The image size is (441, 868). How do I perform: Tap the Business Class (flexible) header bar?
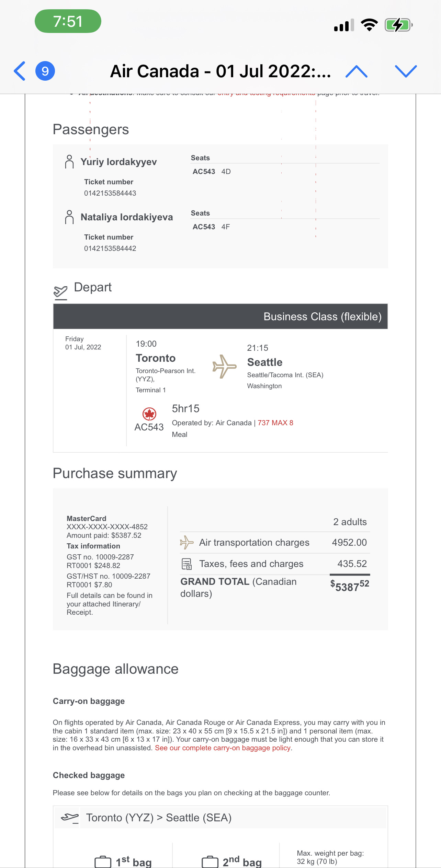point(220,316)
